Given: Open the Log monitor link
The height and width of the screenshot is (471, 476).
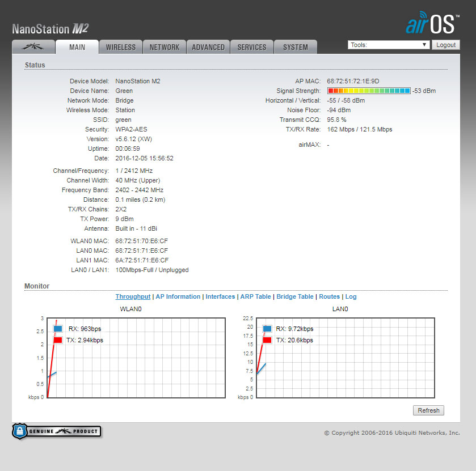Looking at the screenshot, I should pyautogui.click(x=351, y=296).
